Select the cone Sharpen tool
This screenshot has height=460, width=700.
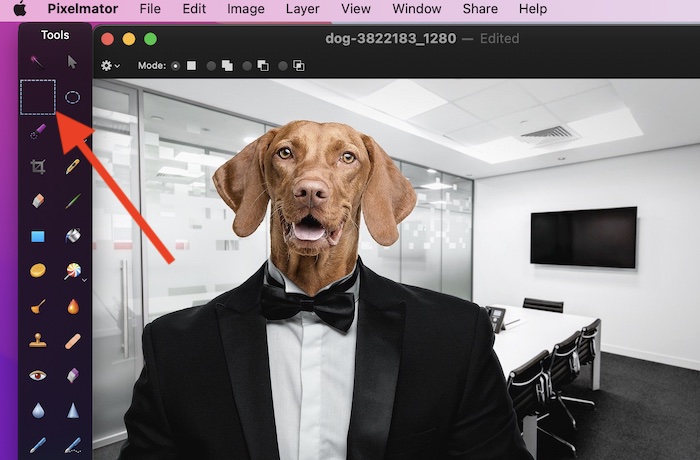[x=73, y=410]
